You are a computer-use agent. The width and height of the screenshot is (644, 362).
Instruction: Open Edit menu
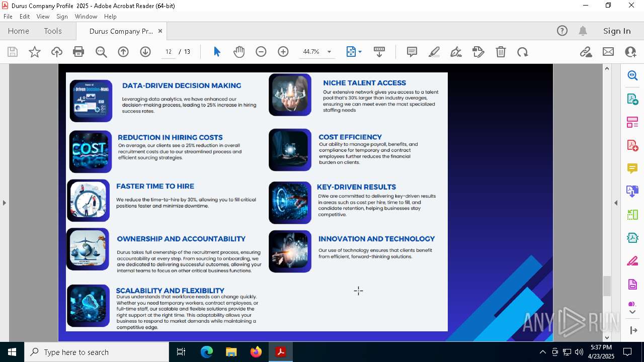[25, 17]
